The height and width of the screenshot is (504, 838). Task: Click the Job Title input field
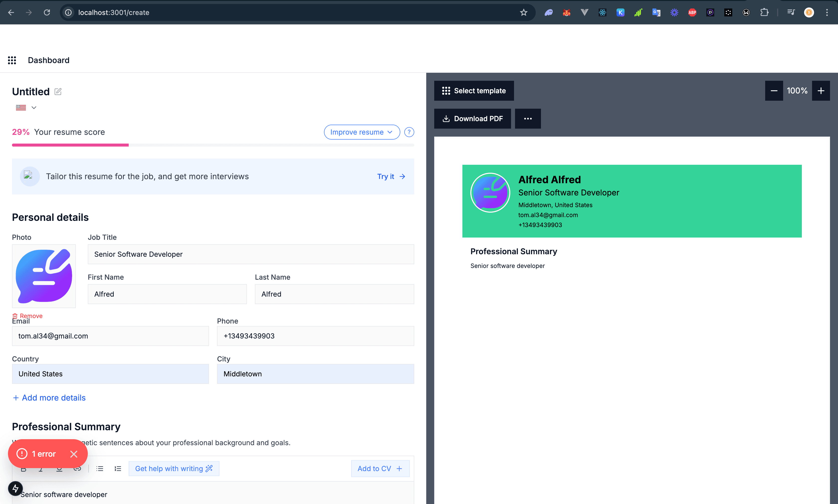coord(251,254)
